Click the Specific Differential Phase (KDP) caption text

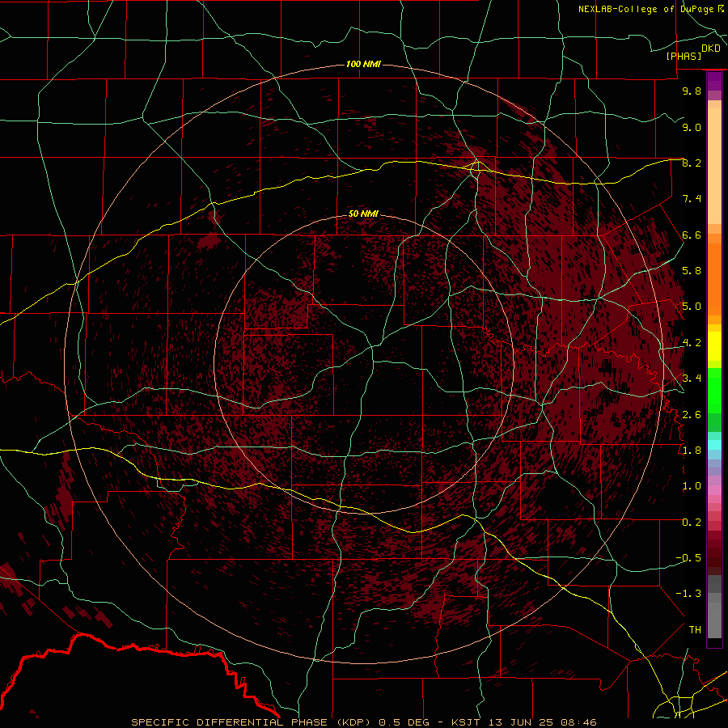[x=251, y=722]
